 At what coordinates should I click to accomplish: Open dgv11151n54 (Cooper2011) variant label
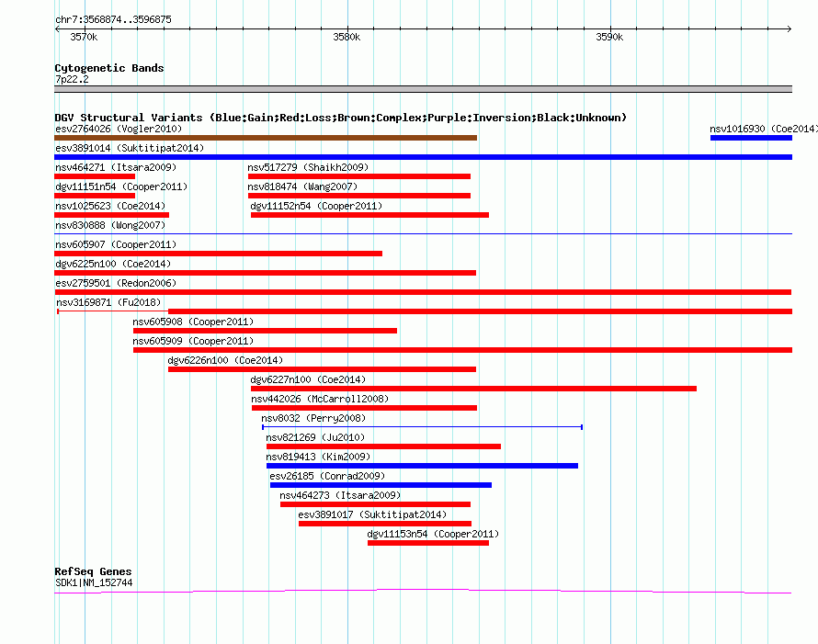[x=121, y=186]
